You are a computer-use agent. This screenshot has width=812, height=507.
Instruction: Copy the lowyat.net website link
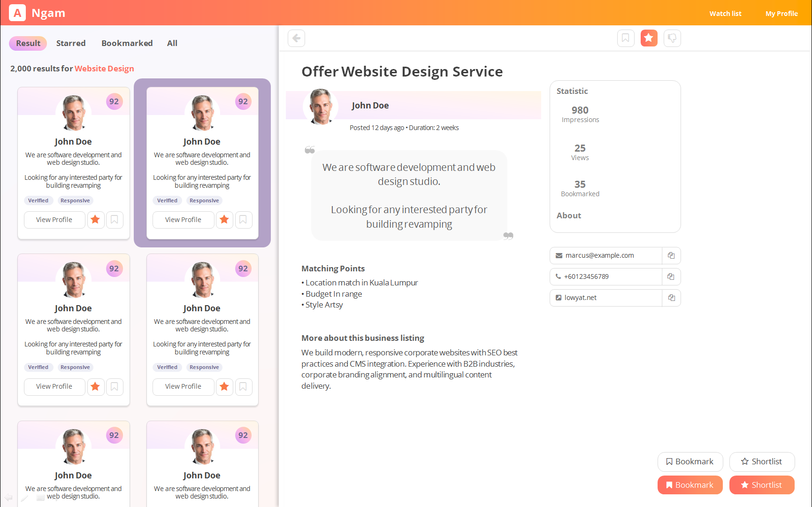[x=671, y=298]
